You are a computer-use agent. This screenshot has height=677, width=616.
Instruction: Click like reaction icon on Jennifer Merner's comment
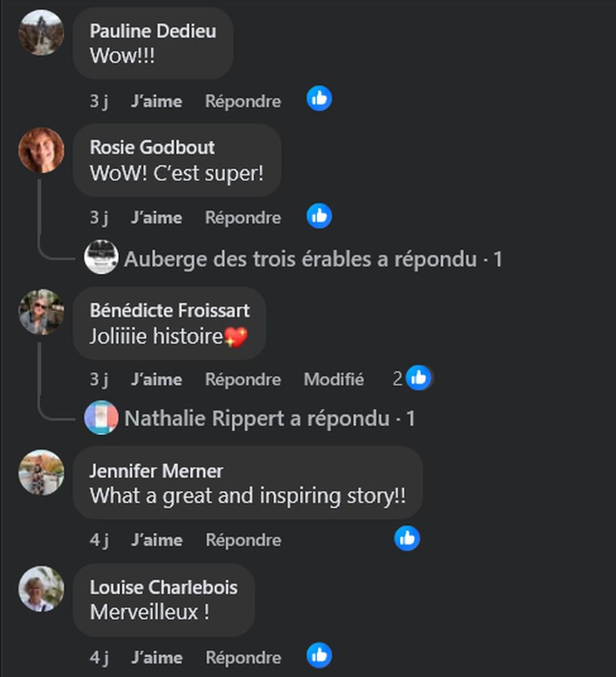(407, 538)
